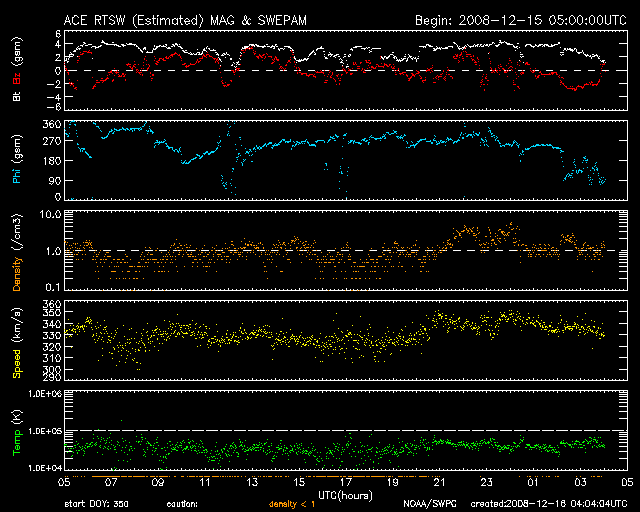Viewport: 640px width, 512px height.
Task: Click the '-4' tick on the Bt Bz axis
Action: coord(53,97)
